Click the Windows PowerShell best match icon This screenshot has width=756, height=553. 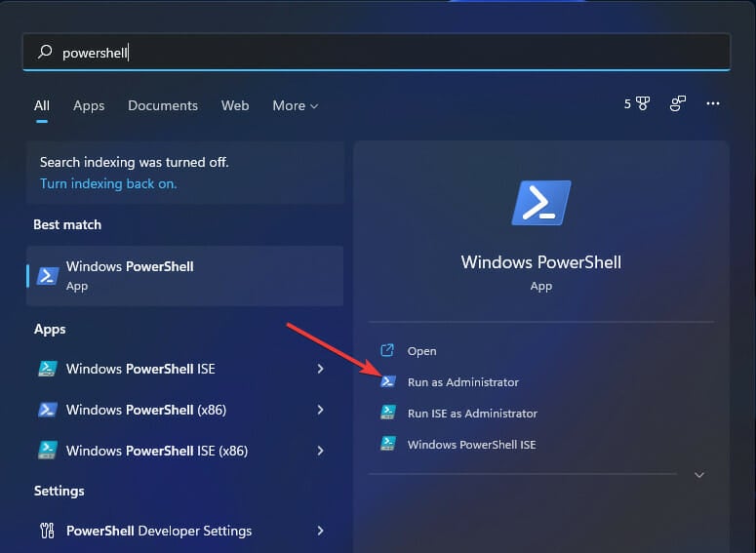tap(48, 276)
